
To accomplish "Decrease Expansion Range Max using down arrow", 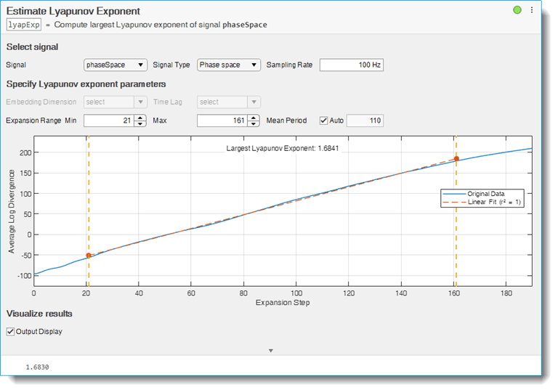I will click(254, 123).
